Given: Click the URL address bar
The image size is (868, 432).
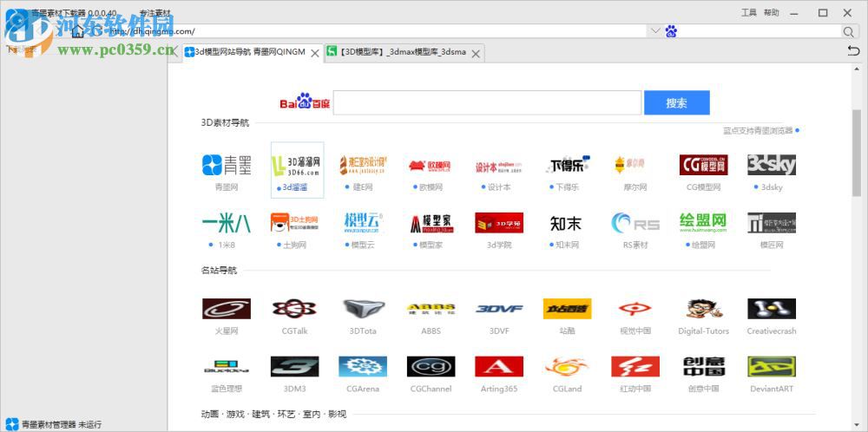Looking at the screenshot, I should (x=377, y=31).
